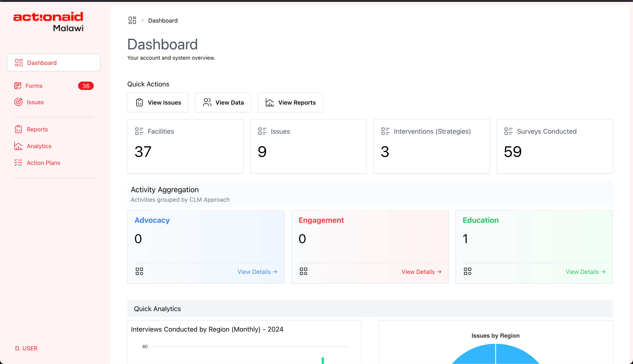Click the Quick Analytics section header
The height and width of the screenshot is (364, 633).
[370, 309]
